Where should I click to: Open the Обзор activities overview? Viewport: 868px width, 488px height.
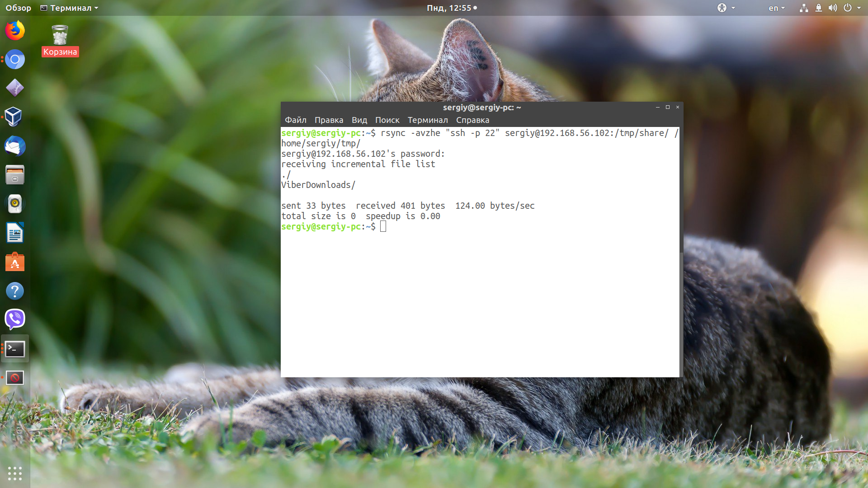coord(18,8)
